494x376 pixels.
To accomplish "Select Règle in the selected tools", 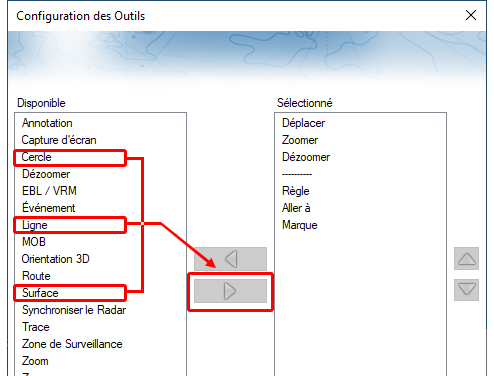I will point(296,191).
